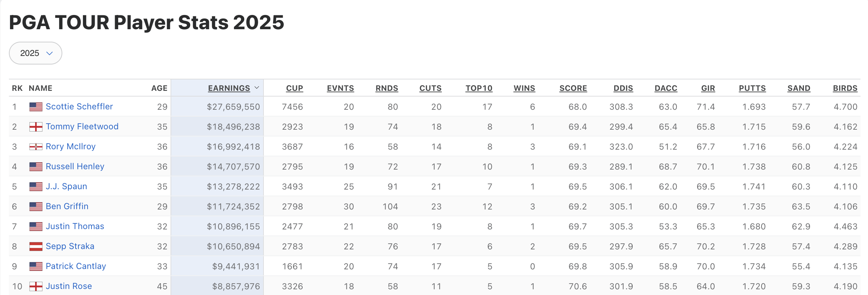Screen dimensions: 868x295
Task: Open Rory McIlroy's player profile link
Action: click(70, 146)
